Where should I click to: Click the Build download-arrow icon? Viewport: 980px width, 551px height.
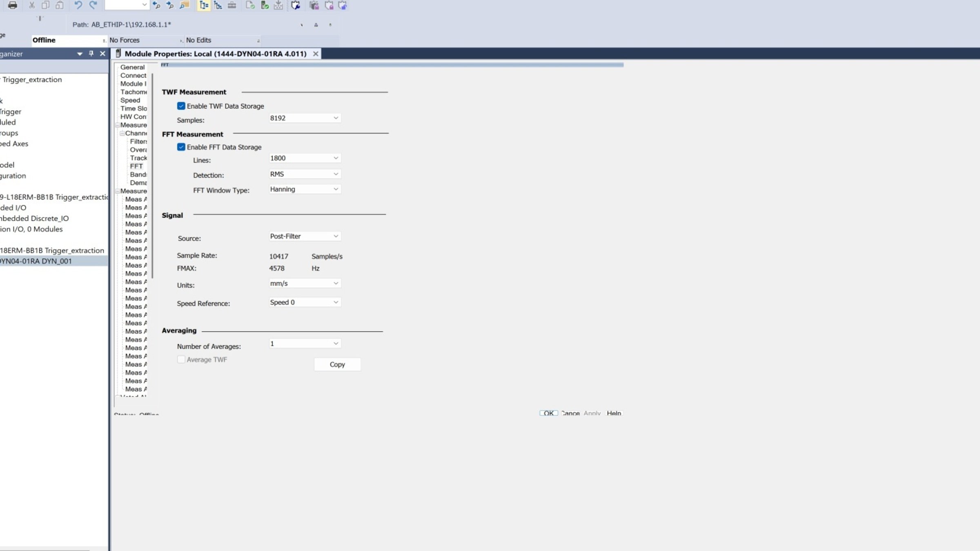pos(278,5)
